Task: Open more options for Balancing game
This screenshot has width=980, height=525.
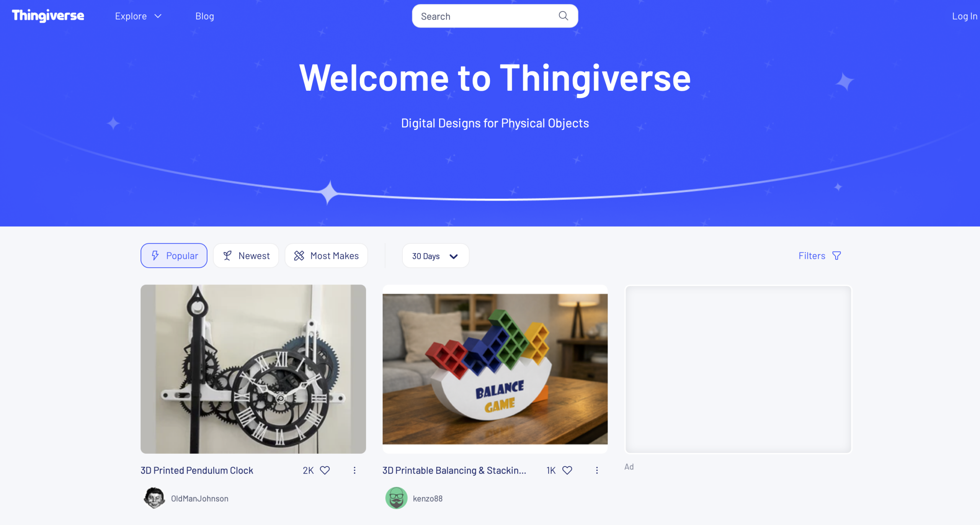Action: tap(597, 470)
